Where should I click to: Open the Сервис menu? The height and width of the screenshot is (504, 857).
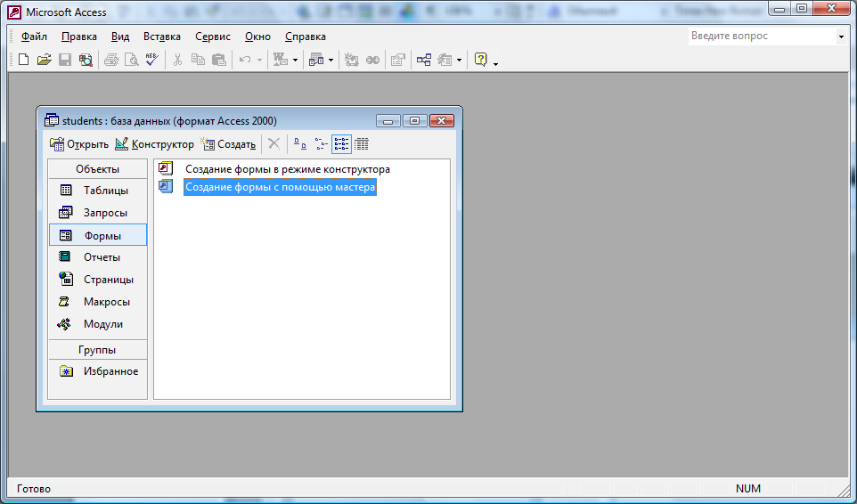(x=213, y=37)
